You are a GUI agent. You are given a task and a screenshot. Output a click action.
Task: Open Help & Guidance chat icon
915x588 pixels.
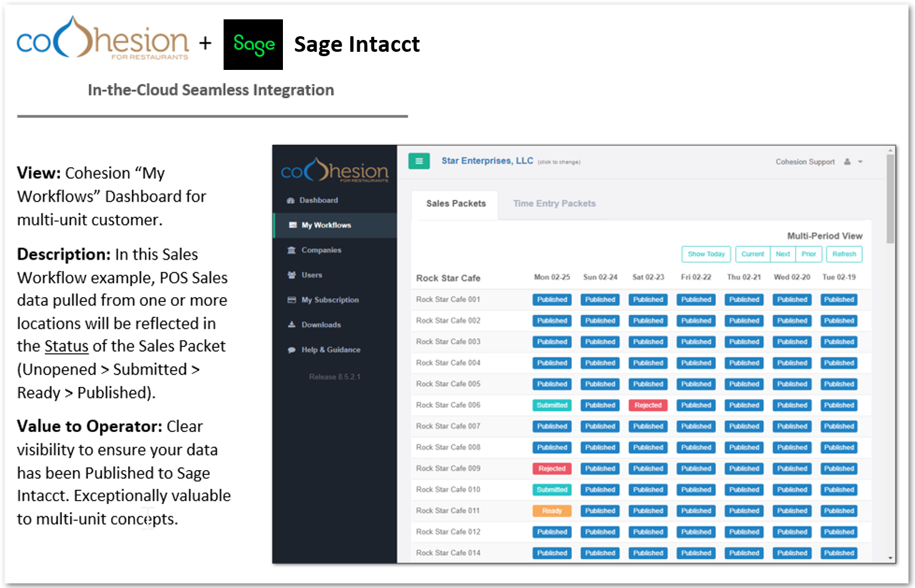(291, 350)
